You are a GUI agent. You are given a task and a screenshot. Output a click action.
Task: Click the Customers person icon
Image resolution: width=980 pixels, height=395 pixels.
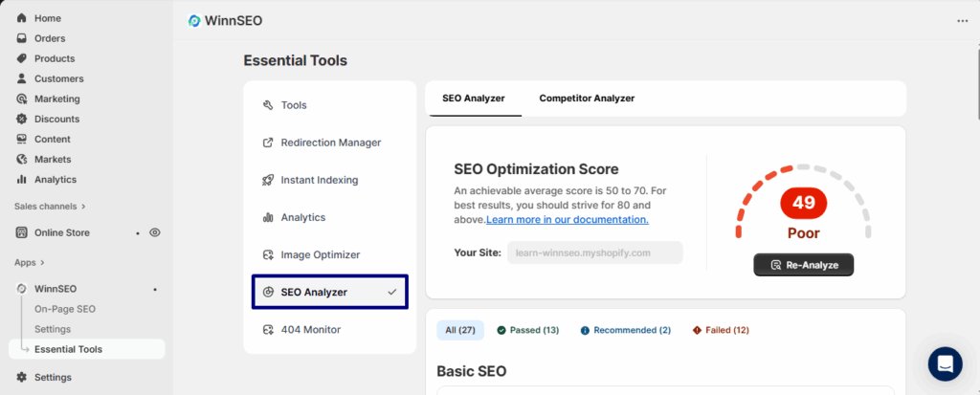pyautogui.click(x=22, y=78)
